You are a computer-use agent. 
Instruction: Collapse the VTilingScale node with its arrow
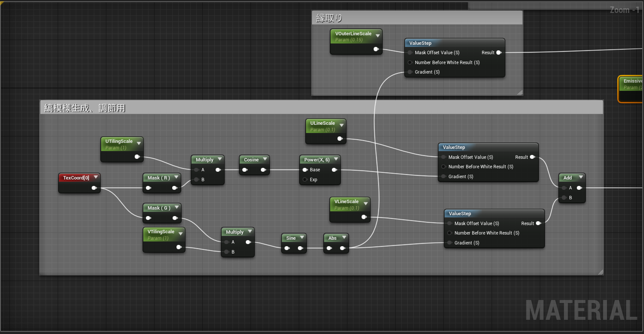pyautogui.click(x=180, y=234)
